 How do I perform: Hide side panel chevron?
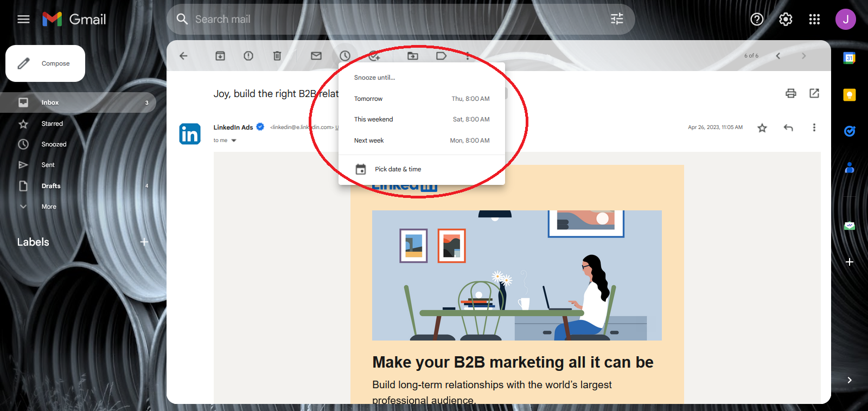(x=850, y=380)
